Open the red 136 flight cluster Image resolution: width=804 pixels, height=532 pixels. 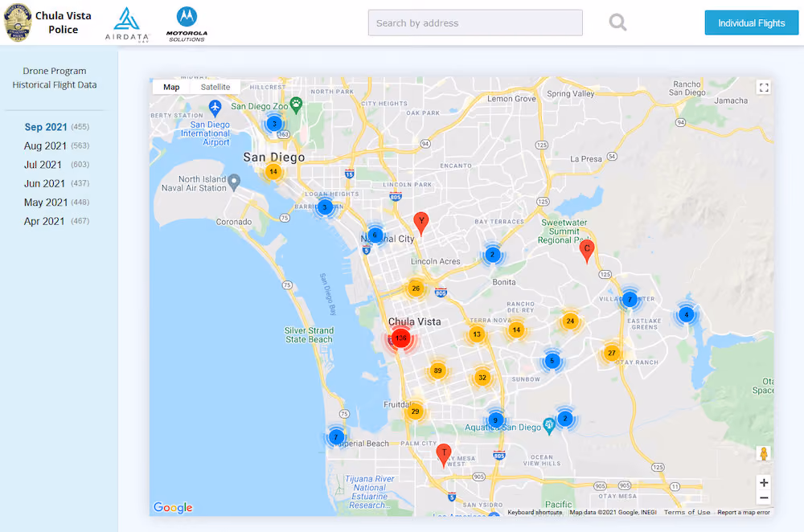point(401,338)
